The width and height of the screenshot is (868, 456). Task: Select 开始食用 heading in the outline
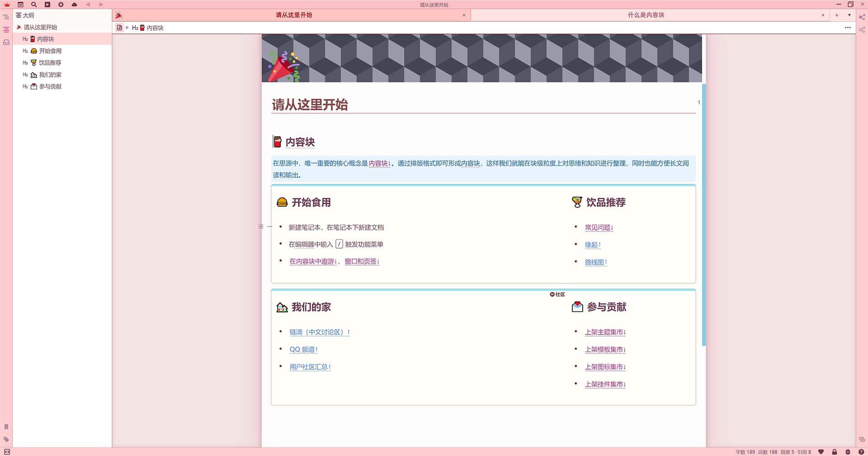(x=51, y=51)
